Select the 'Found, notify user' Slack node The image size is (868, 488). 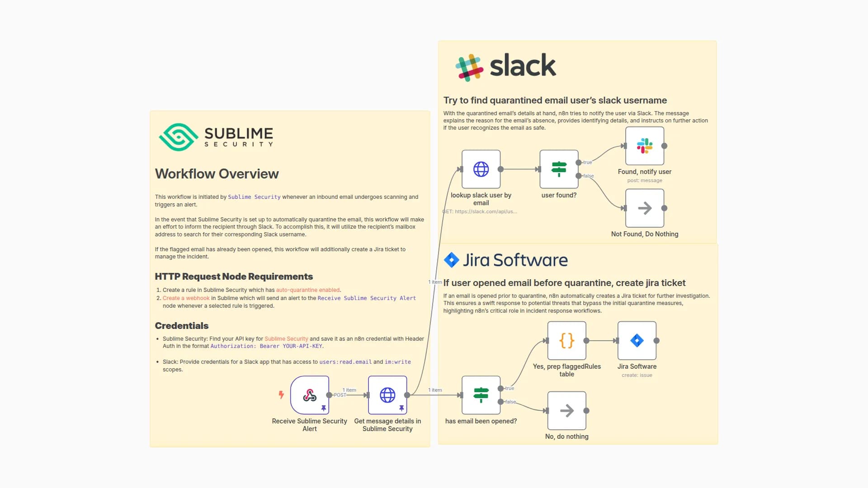click(x=645, y=145)
